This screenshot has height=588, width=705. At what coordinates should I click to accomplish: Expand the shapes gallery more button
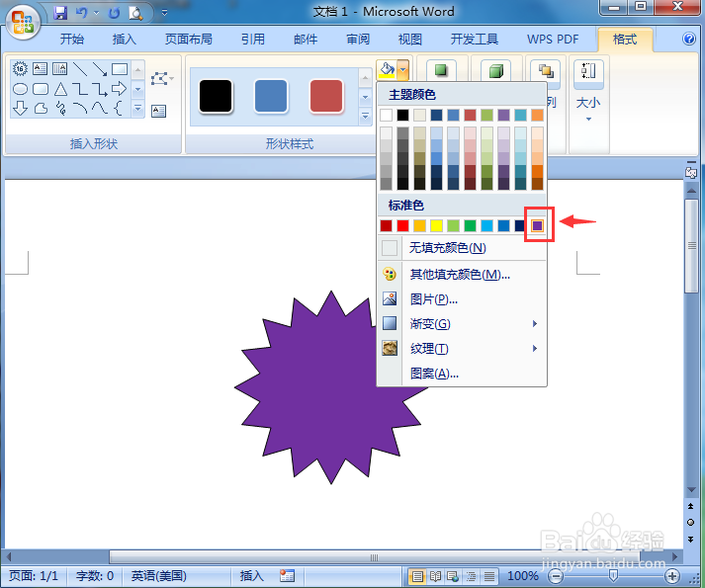(138, 109)
